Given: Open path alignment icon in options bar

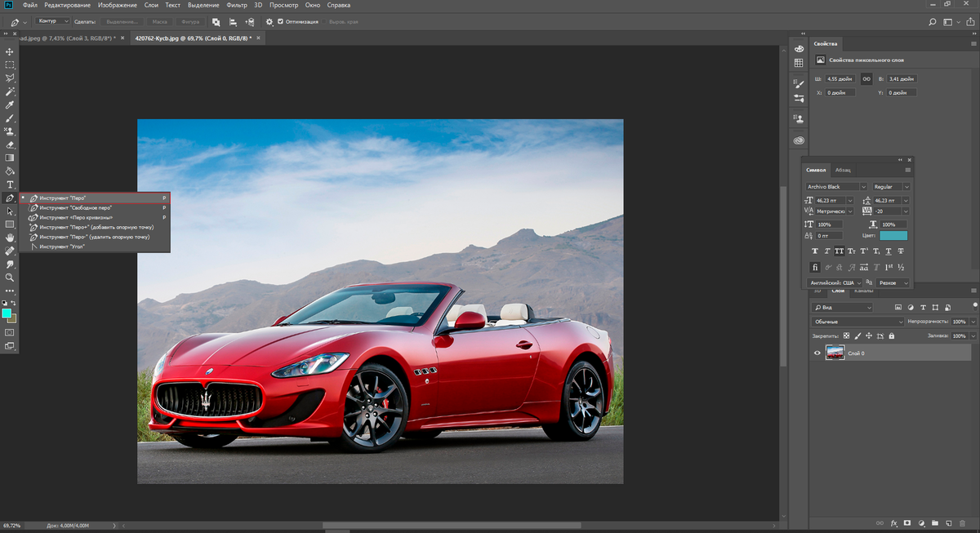Looking at the screenshot, I should [x=234, y=21].
